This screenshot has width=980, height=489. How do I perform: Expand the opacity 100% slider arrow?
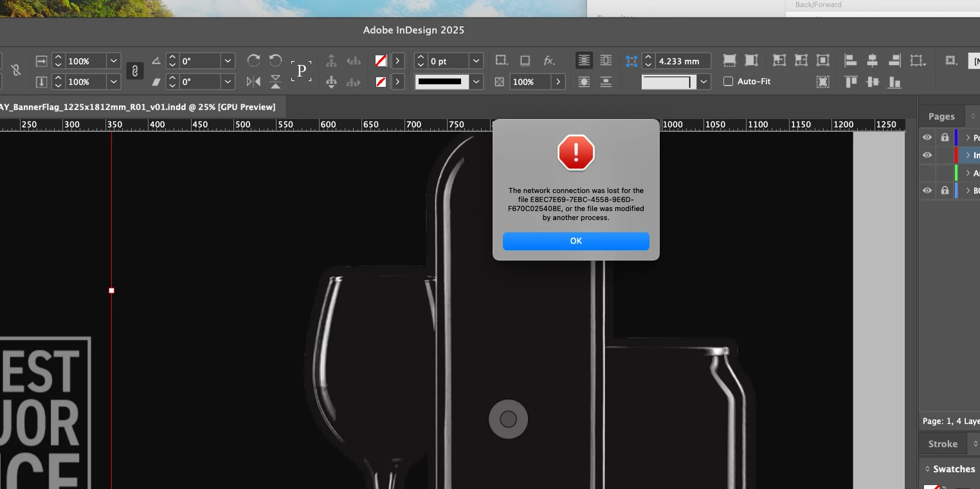click(558, 82)
